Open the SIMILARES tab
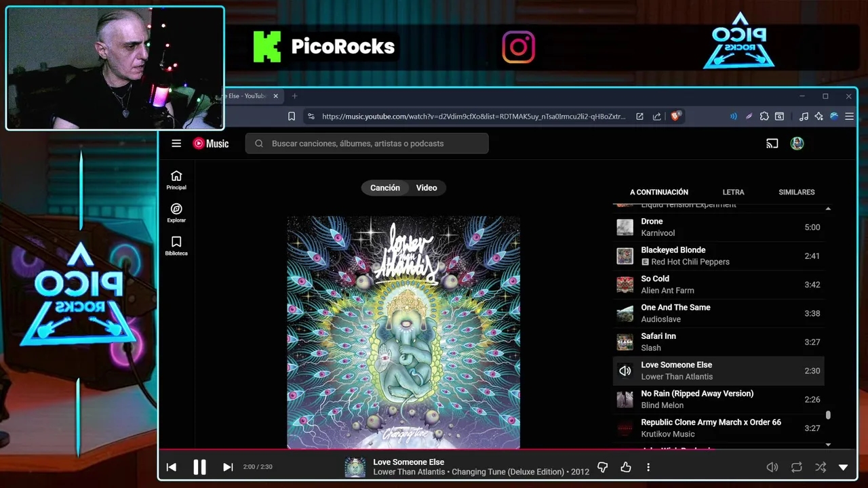 point(797,192)
